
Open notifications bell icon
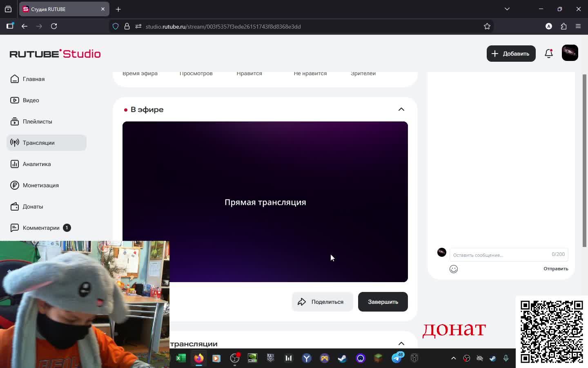click(549, 54)
